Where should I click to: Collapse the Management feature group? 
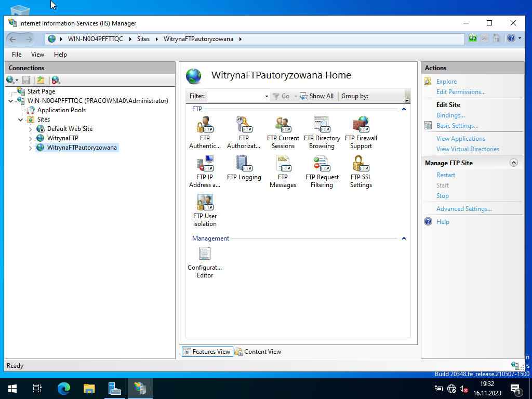point(404,238)
